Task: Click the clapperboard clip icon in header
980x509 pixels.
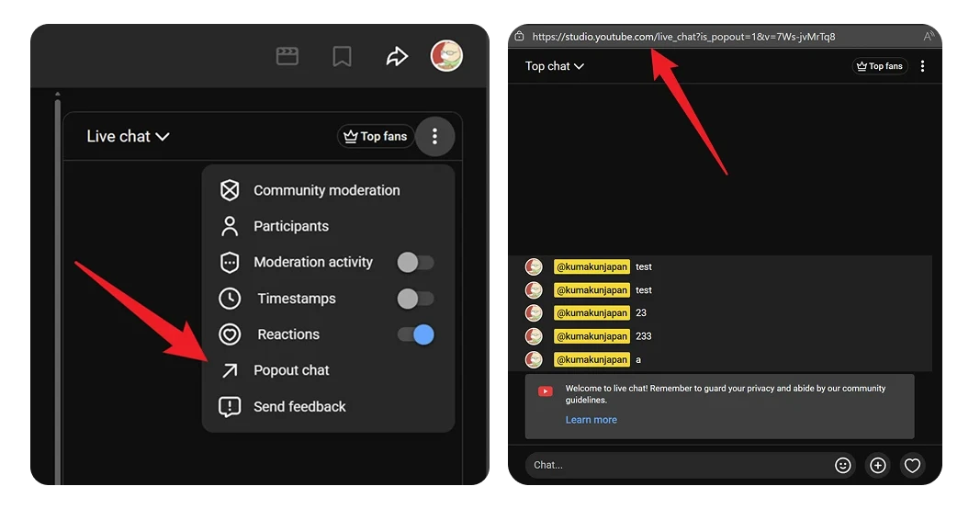Action: point(287,57)
